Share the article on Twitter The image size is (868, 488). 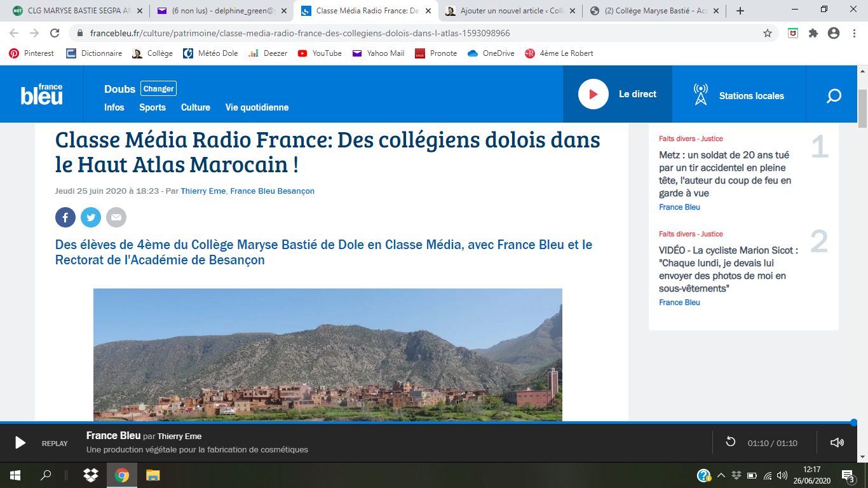[x=91, y=217]
